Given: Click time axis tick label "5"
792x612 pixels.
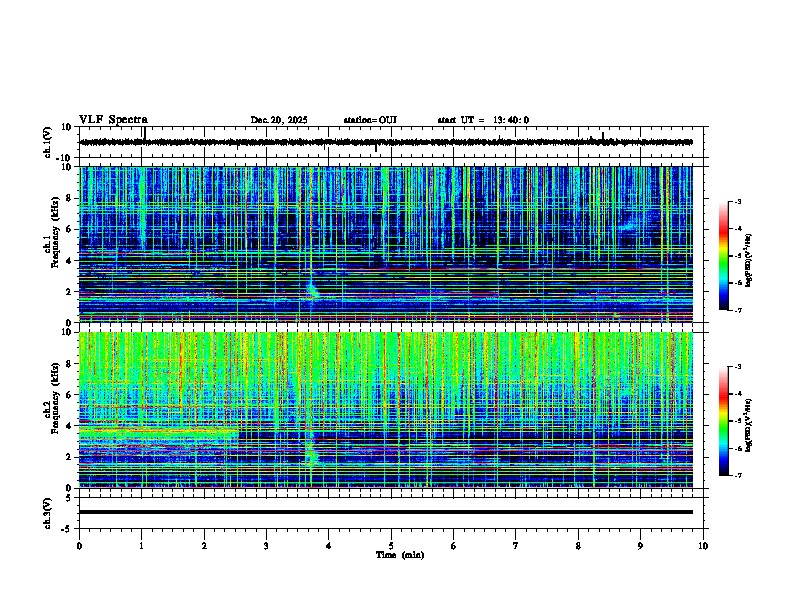Looking at the screenshot, I should pos(391,546).
